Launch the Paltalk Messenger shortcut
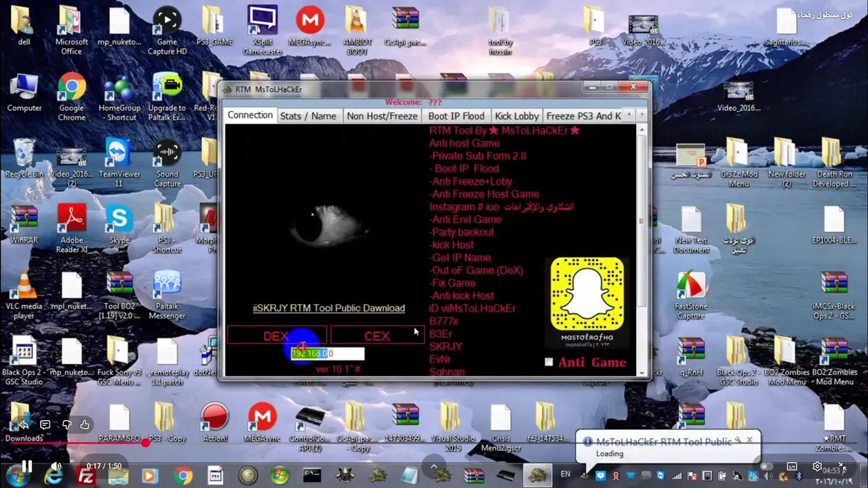The width and height of the screenshot is (868, 488). click(x=167, y=295)
